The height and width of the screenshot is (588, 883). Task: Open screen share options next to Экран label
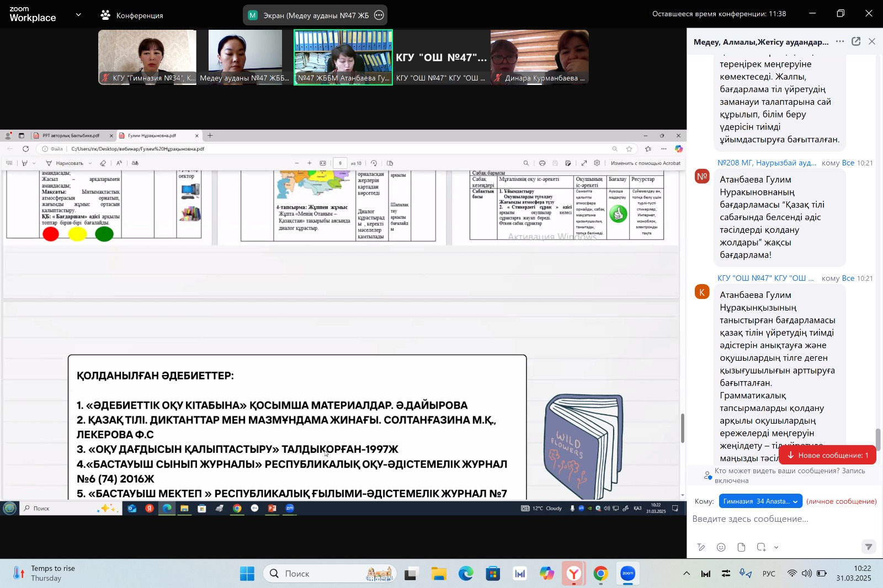(379, 15)
